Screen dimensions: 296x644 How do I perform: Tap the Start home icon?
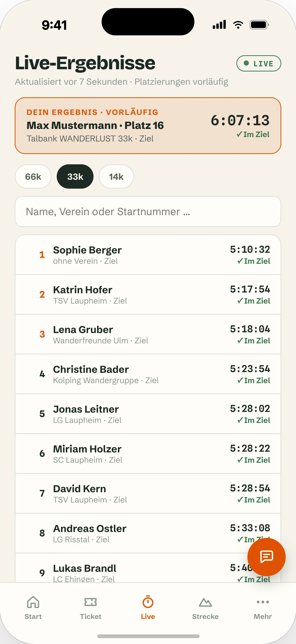point(33,602)
